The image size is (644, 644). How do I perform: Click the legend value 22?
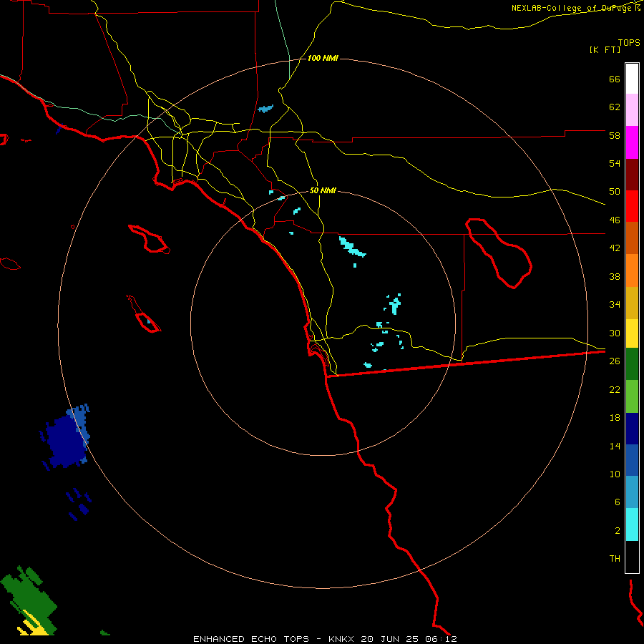tap(615, 389)
